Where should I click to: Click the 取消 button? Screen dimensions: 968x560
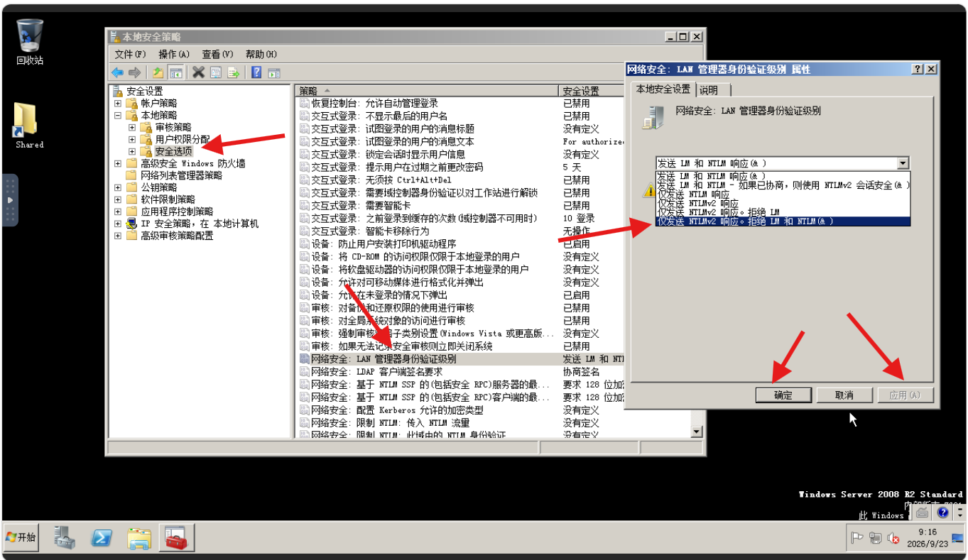coord(844,395)
